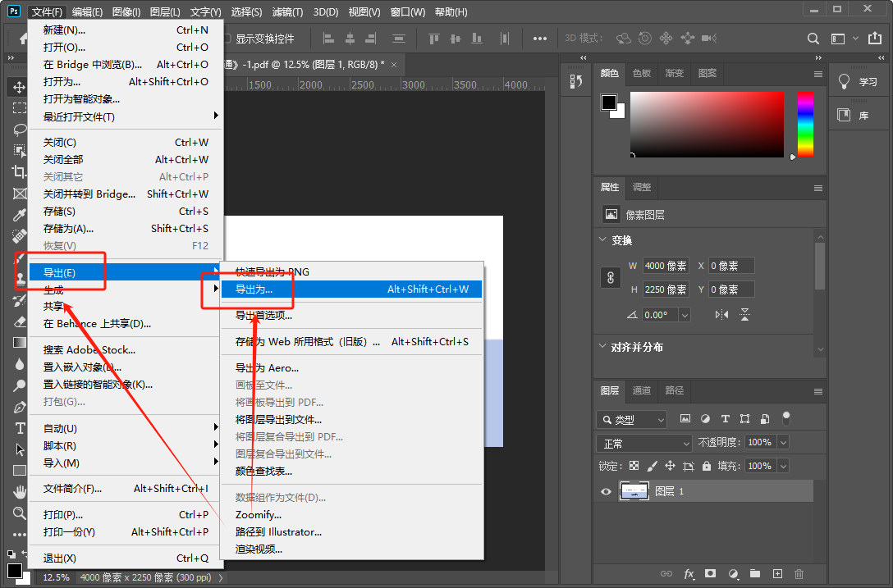
Task: Select the Crop tool
Action: (20, 171)
